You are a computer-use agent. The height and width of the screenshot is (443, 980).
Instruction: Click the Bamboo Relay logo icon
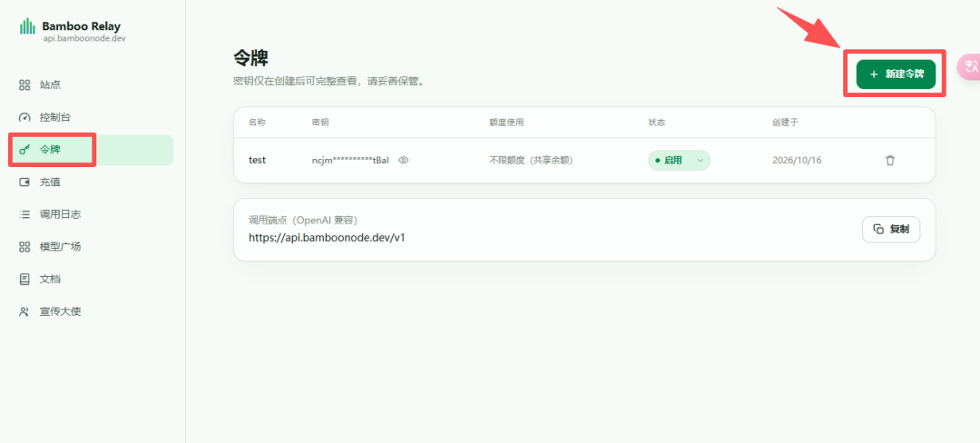point(27,26)
